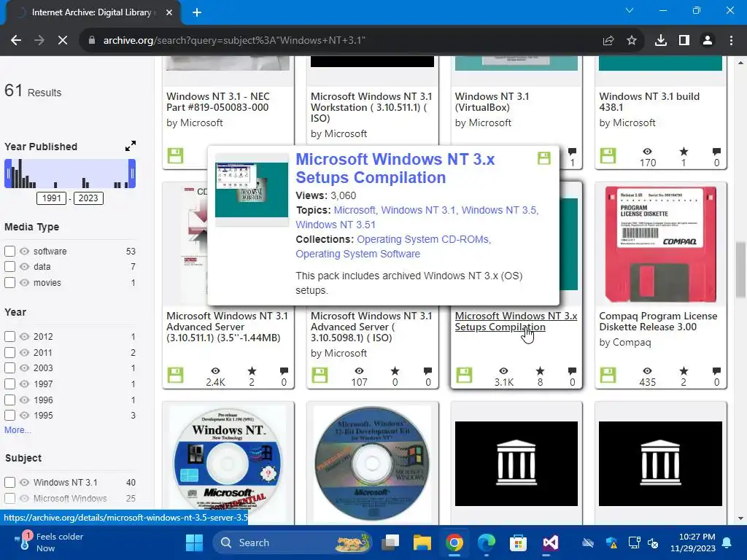
Task: Expand more year options via More...
Action: pos(18,430)
